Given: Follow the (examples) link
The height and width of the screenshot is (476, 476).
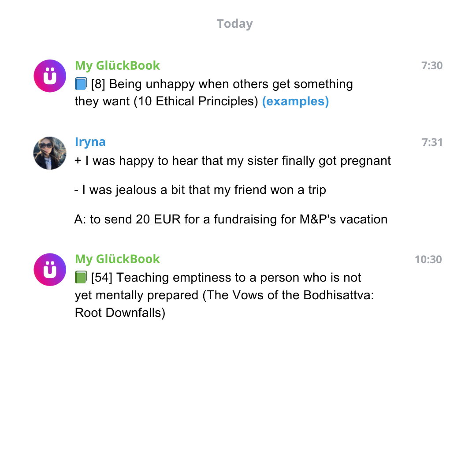Looking at the screenshot, I should 295,101.
